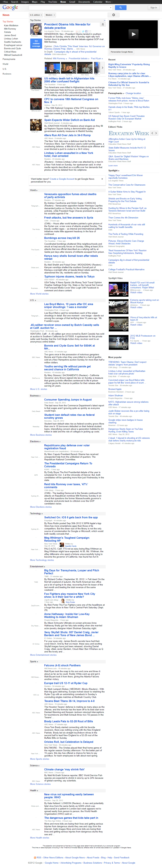The height and width of the screenshot is (868, 162).
Task: Close the Google Account promo banner
Action: pyautogui.click(x=102, y=179)
